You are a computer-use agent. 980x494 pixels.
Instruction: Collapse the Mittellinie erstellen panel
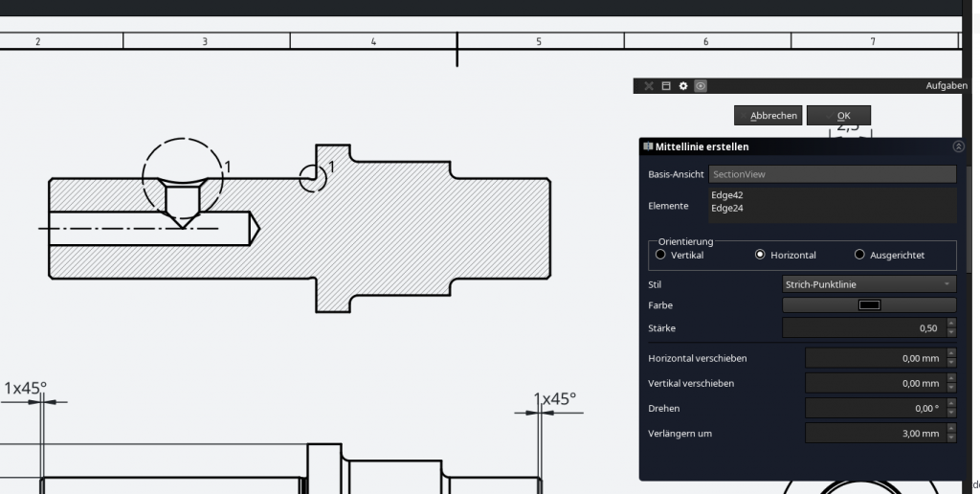(x=958, y=147)
